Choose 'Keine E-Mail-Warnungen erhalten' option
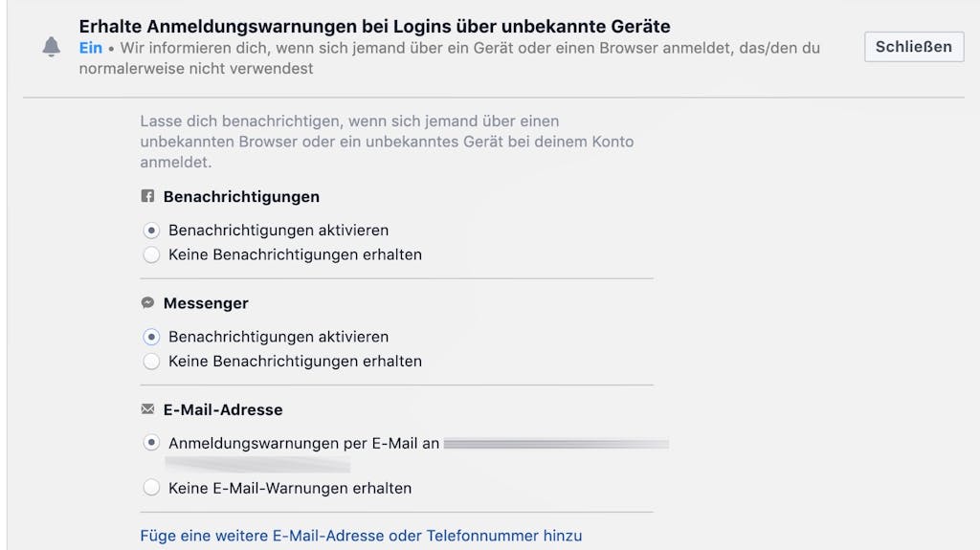980x550 pixels. point(151,488)
